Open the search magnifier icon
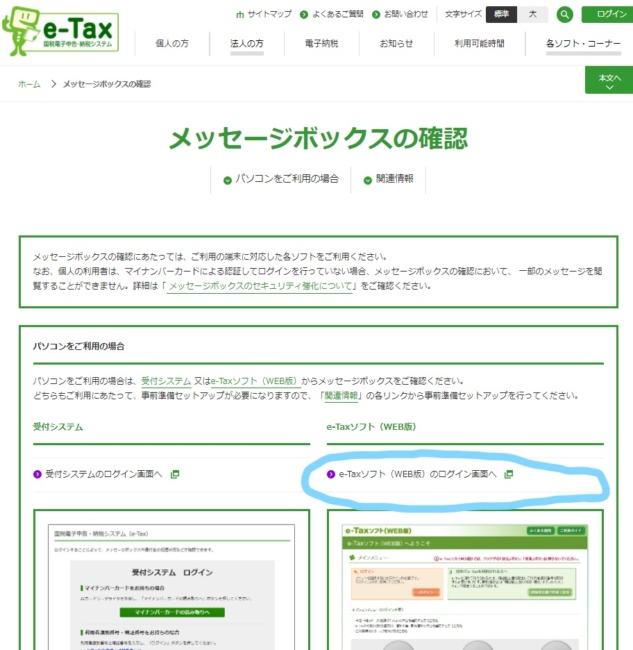The height and width of the screenshot is (650, 633). pyautogui.click(x=564, y=15)
